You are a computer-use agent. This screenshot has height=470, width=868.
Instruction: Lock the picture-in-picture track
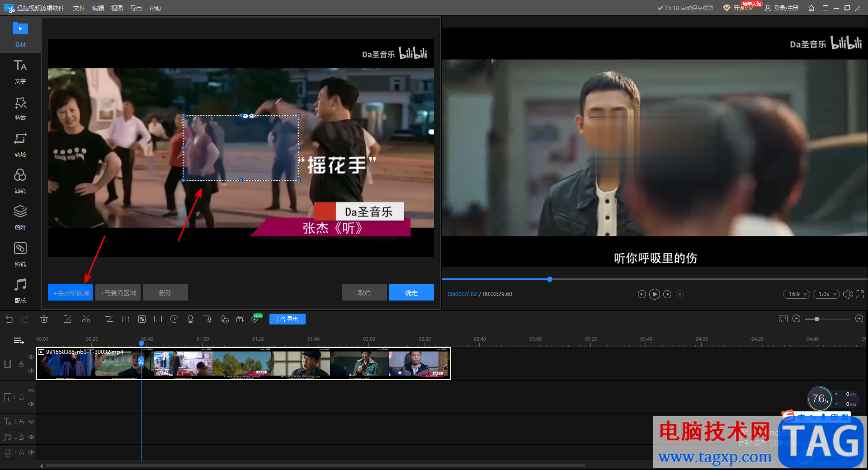(x=21, y=397)
